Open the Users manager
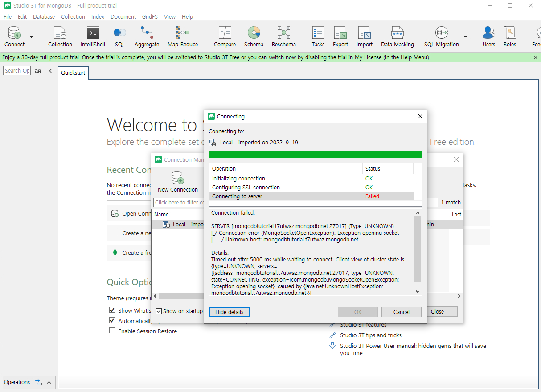Image resolution: width=541 pixels, height=392 pixels. [x=489, y=37]
